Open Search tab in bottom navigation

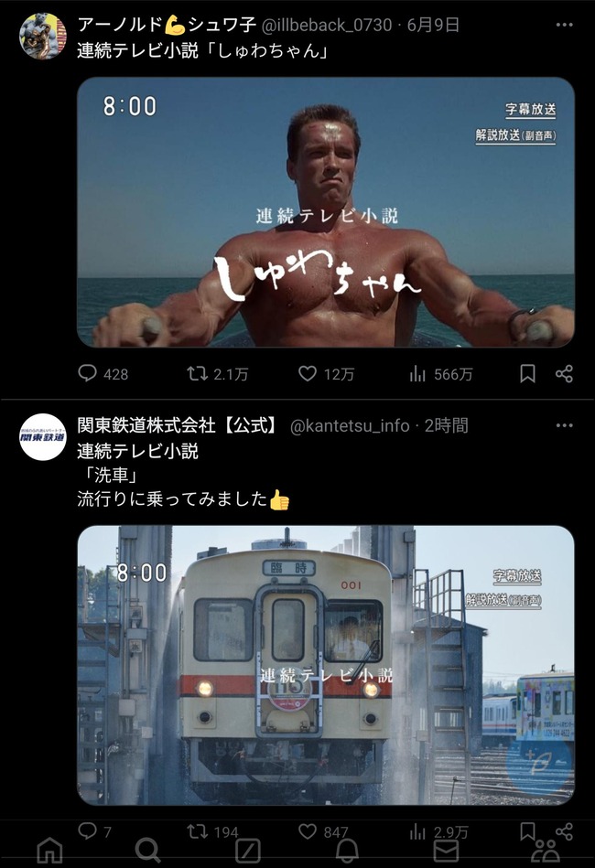tap(148, 850)
